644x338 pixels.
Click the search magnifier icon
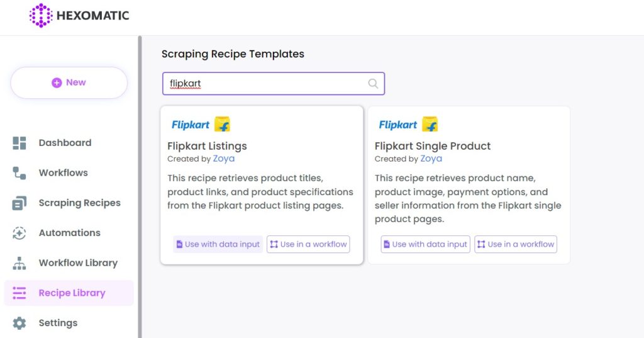[373, 84]
